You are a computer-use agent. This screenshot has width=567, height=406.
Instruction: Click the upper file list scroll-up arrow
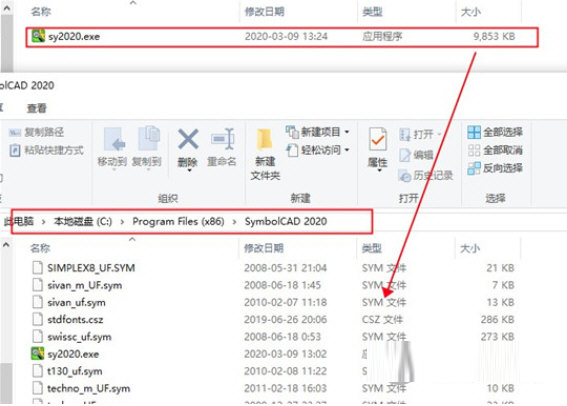(x=7, y=9)
